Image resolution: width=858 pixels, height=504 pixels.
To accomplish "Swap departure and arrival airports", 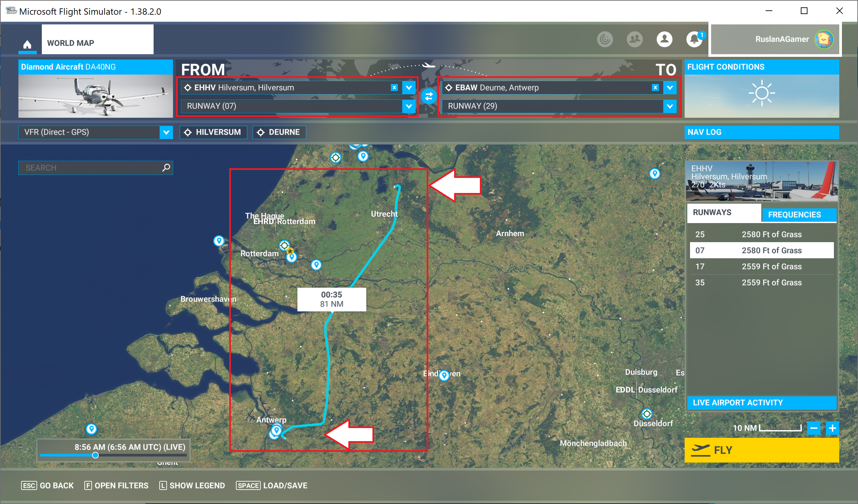I will [x=429, y=97].
